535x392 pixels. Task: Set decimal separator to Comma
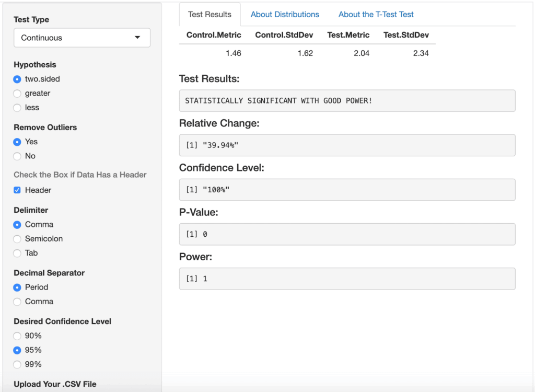tap(17, 302)
